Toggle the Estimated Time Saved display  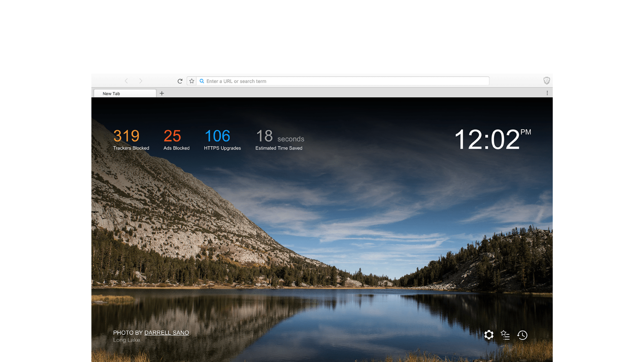279,139
